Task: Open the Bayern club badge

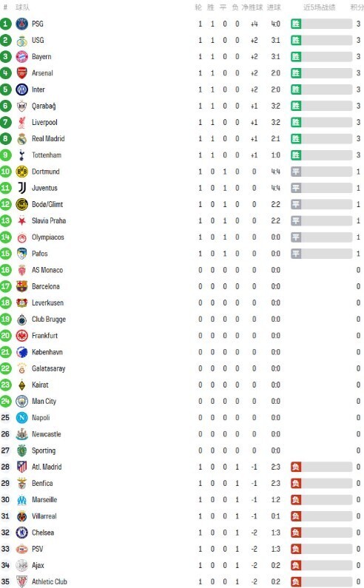Action: click(x=21, y=57)
